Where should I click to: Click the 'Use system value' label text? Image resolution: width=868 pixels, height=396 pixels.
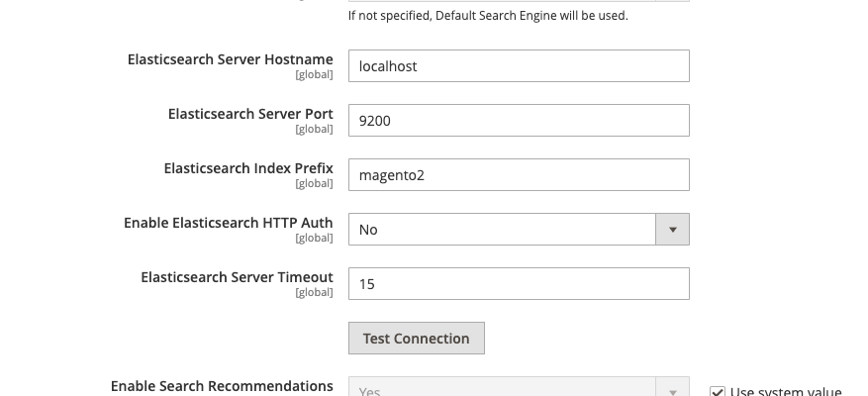(785, 392)
